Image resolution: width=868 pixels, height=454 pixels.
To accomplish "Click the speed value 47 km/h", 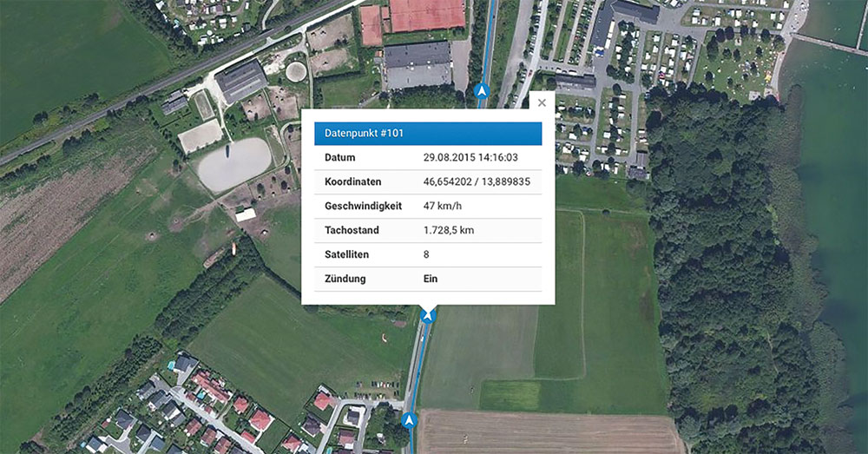I will click(x=443, y=206).
